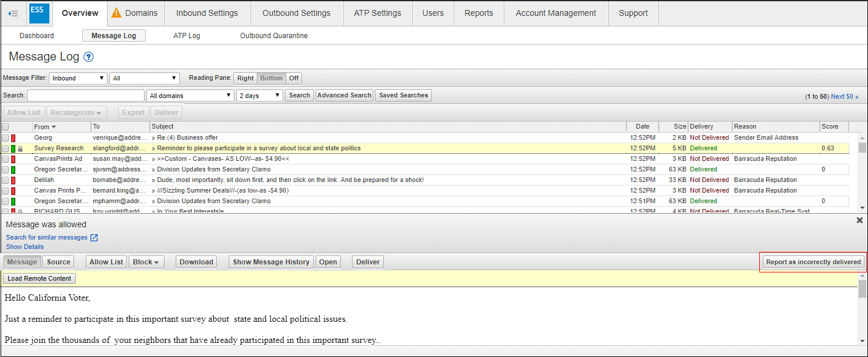
Task: Click the Message Log help question icon
Action: pos(89,57)
